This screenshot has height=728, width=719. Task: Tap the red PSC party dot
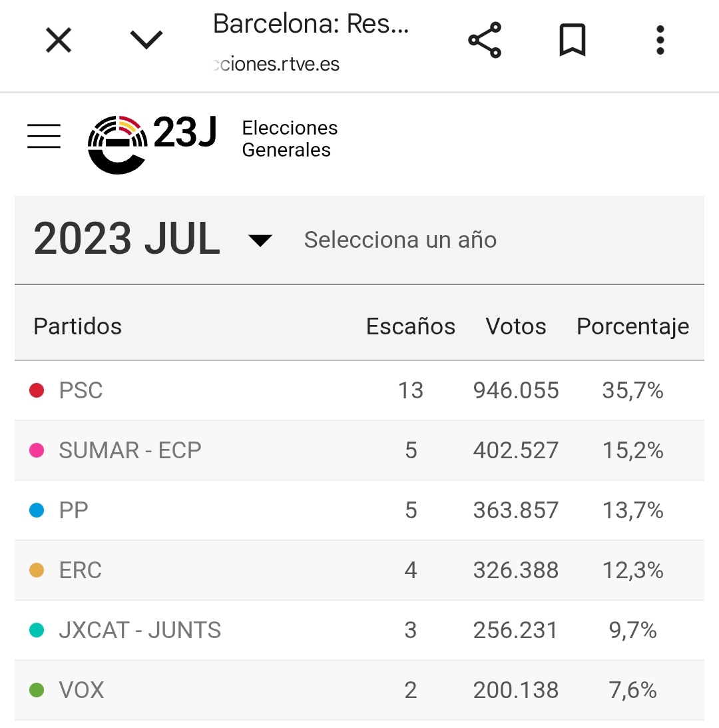click(x=37, y=390)
